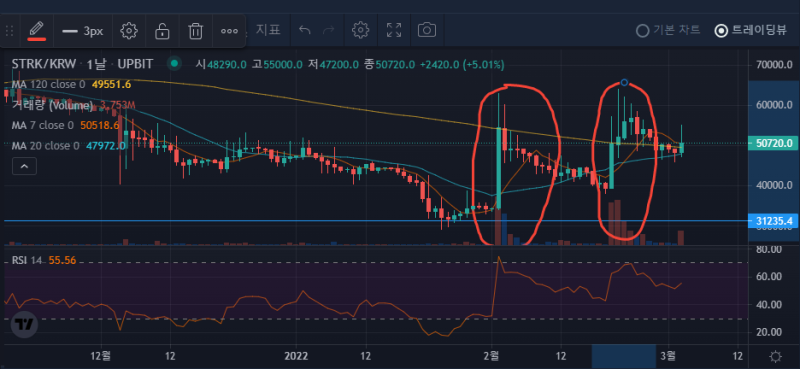Open time axis settings gear at bottom right
800x369 pixels.
[776, 356]
